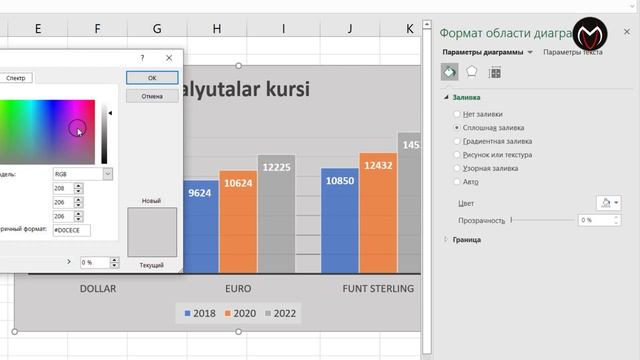This screenshot has width=640, height=360.
Task: Click the DOLLAR axis label
Action: click(x=98, y=289)
